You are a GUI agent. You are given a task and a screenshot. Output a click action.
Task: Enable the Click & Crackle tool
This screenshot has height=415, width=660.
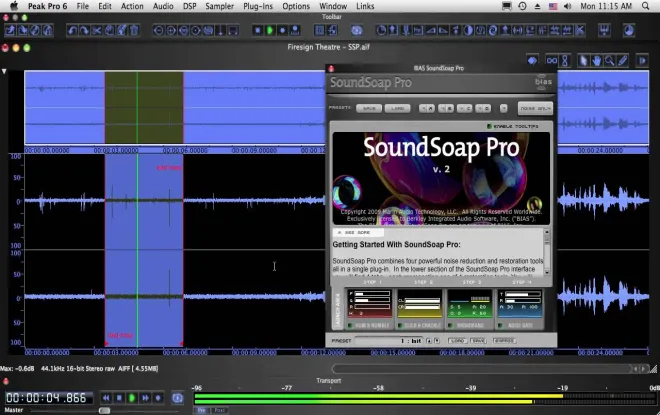coord(399,326)
